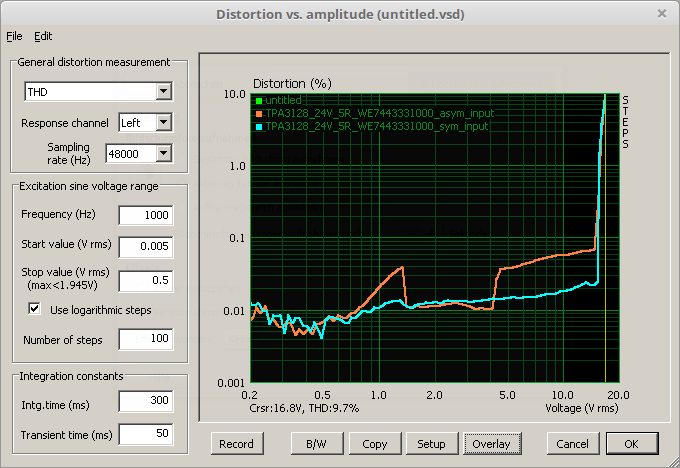Image resolution: width=680 pixels, height=468 pixels.
Task: Close the Distortion vs. amplitude window
Action: 661,13
